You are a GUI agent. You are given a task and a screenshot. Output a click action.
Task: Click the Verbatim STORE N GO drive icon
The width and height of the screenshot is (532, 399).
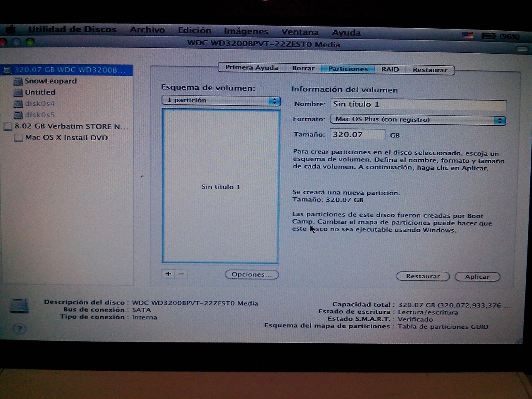pos(8,126)
